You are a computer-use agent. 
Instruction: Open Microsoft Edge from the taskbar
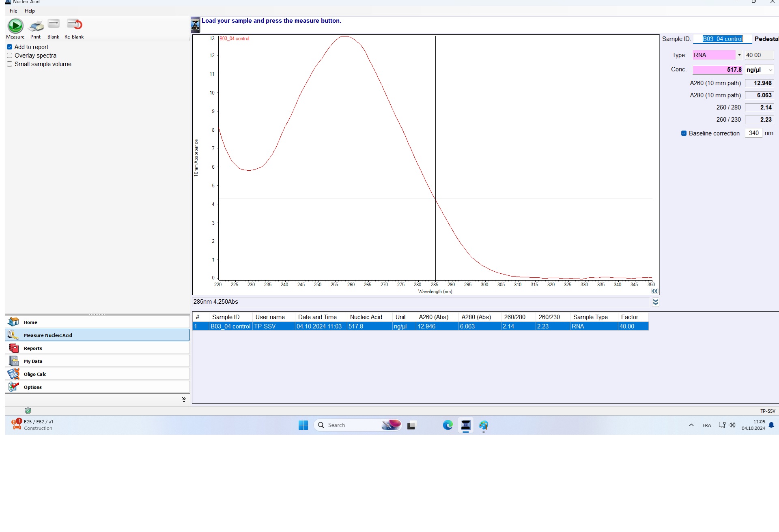(448, 425)
